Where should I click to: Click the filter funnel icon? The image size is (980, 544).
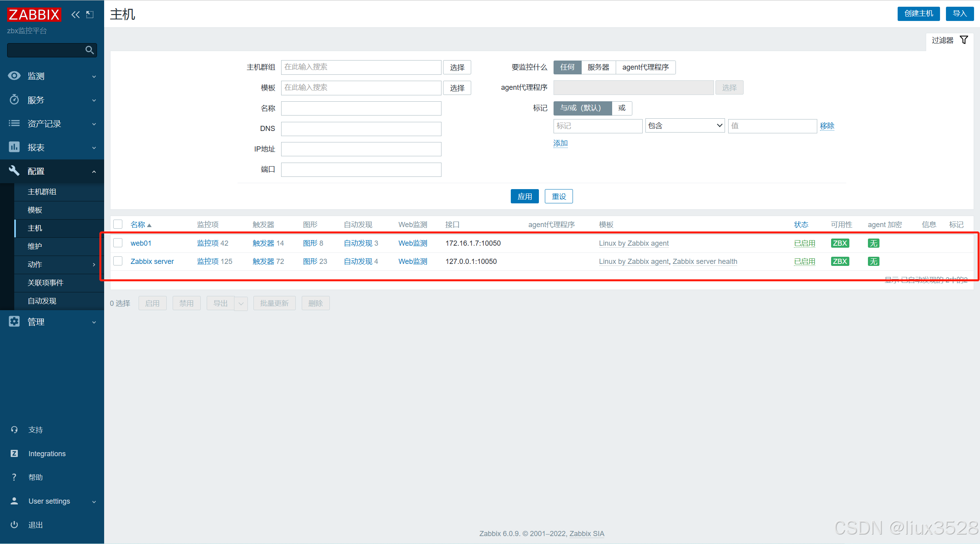pos(964,40)
